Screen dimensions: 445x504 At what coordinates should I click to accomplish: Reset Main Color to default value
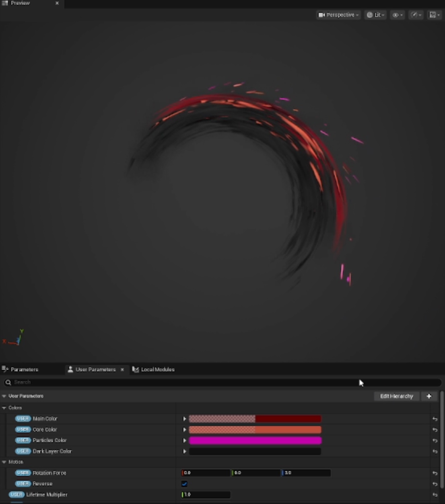coord(435,419)
